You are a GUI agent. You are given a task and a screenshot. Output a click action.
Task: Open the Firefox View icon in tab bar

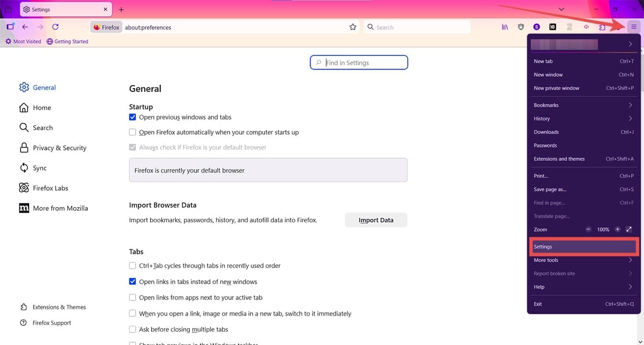8,10
